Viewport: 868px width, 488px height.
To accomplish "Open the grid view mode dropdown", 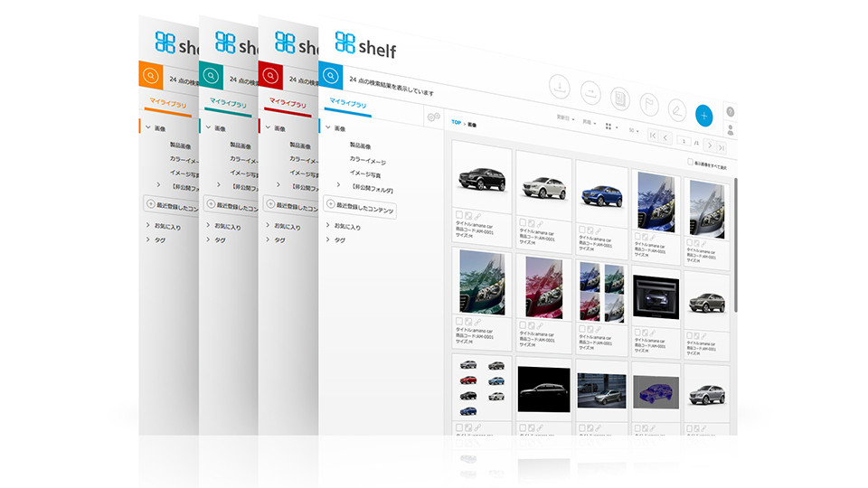I will (611, 127).
